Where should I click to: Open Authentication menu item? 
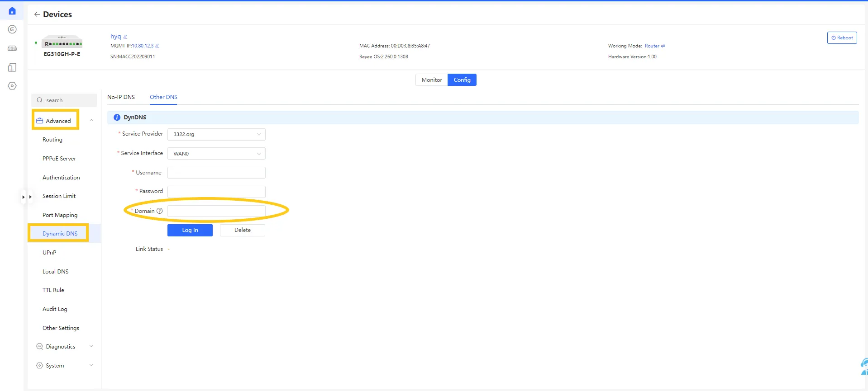[61, 178]
